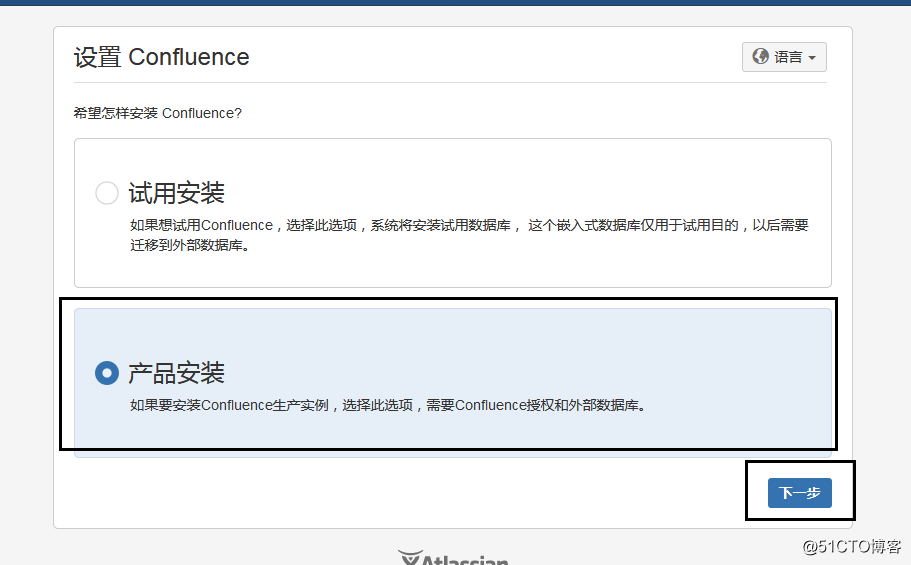
Task: Click the description 如果要安装Confluence生产实例
Action: (388, 405)
